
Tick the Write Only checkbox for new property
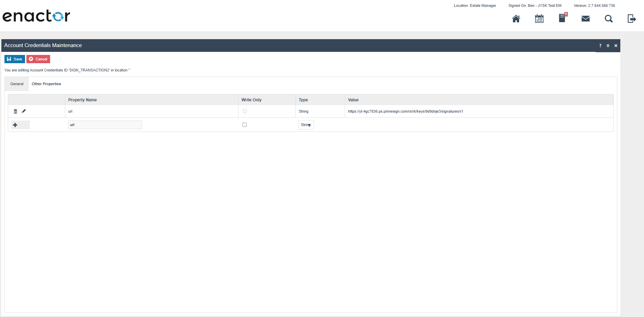pos(245,125)
